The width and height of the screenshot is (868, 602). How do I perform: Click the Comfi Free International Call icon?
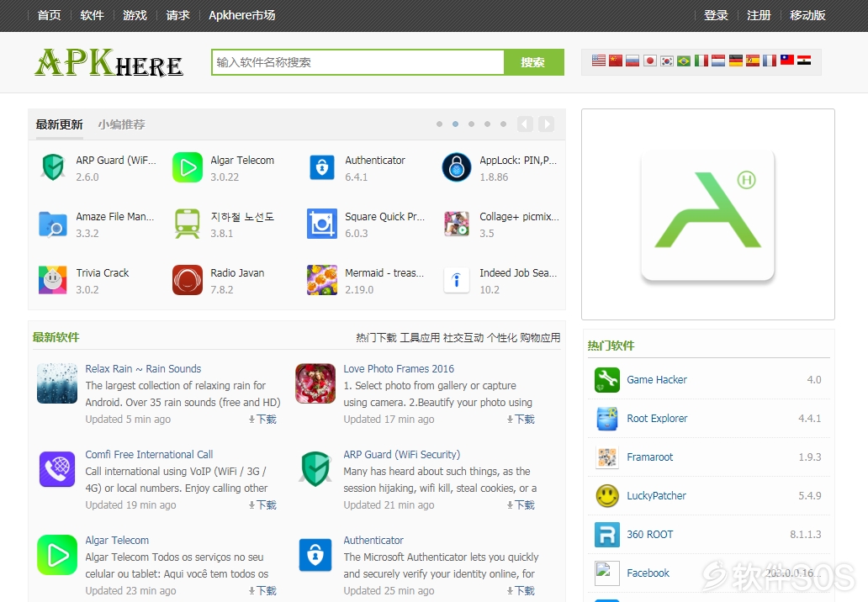click(x=57, y=469)
